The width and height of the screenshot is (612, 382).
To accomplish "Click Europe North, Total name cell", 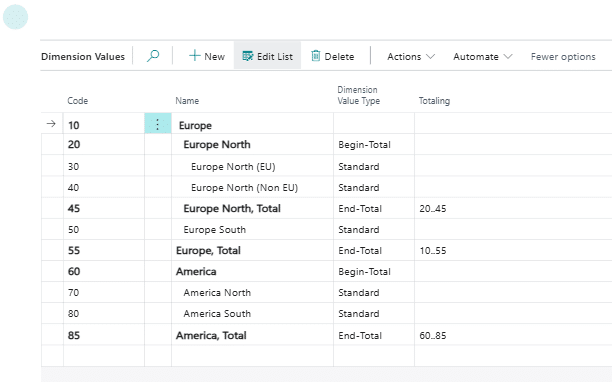I will click(252, 208).
